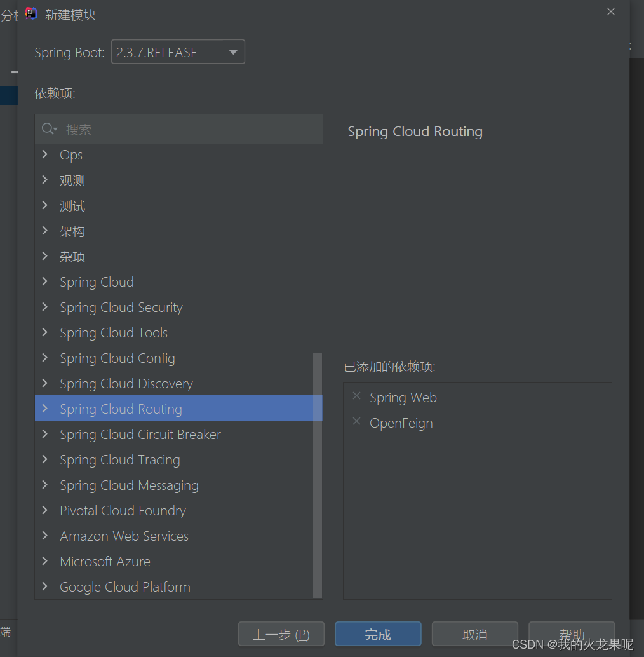
Task: Click the dependency search field
Action: pyautogui.click(x=179, y=130)
